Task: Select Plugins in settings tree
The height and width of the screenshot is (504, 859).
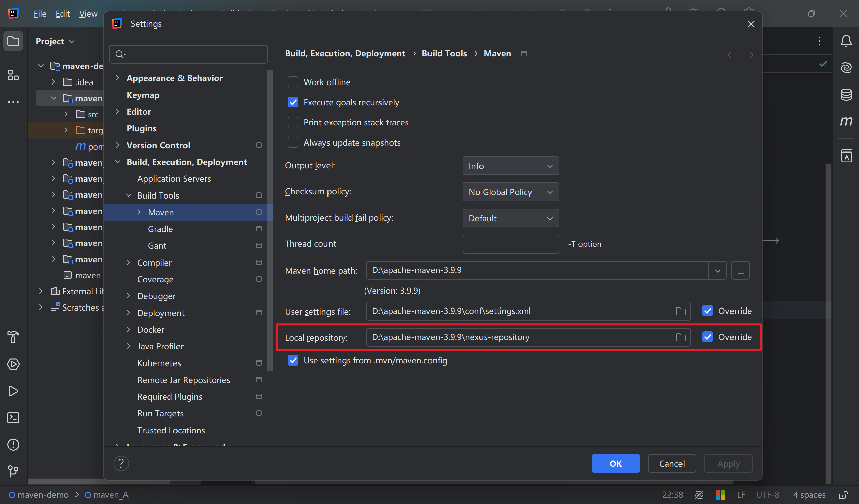Action: 142,128
